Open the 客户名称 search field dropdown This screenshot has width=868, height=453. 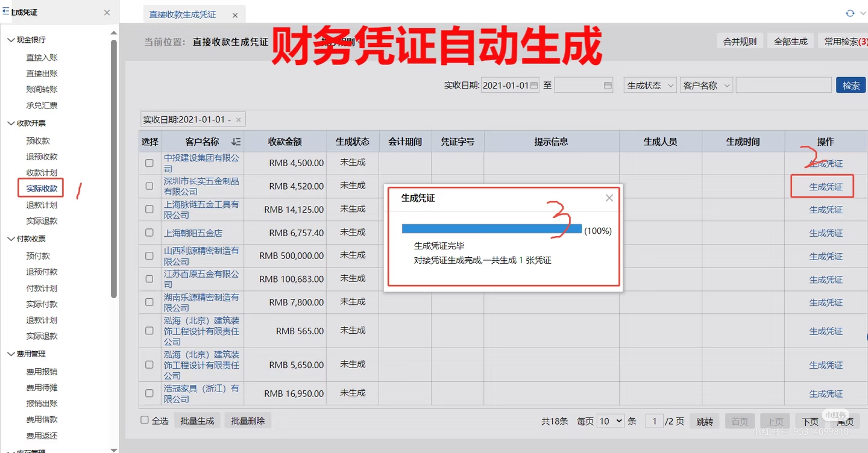click(x=706, y=86)
